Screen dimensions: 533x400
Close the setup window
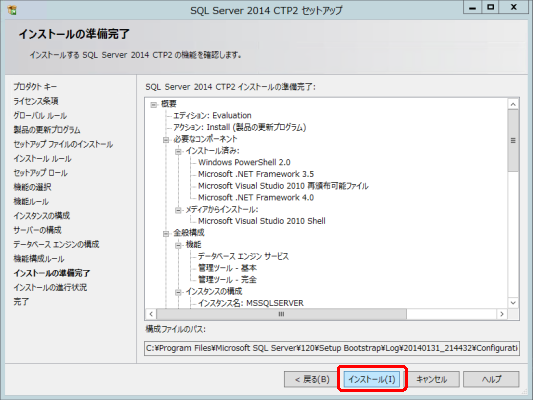(514, 7)
